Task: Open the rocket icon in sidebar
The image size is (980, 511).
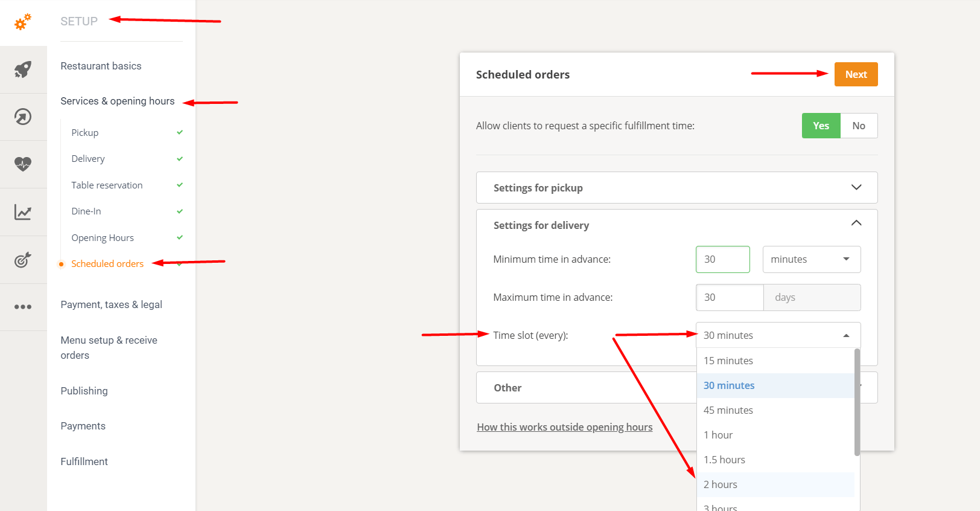Action: click(x=23, y=69)
